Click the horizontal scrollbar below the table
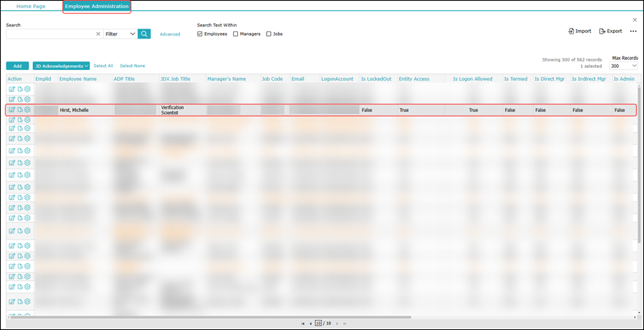 tap(214, 316)
